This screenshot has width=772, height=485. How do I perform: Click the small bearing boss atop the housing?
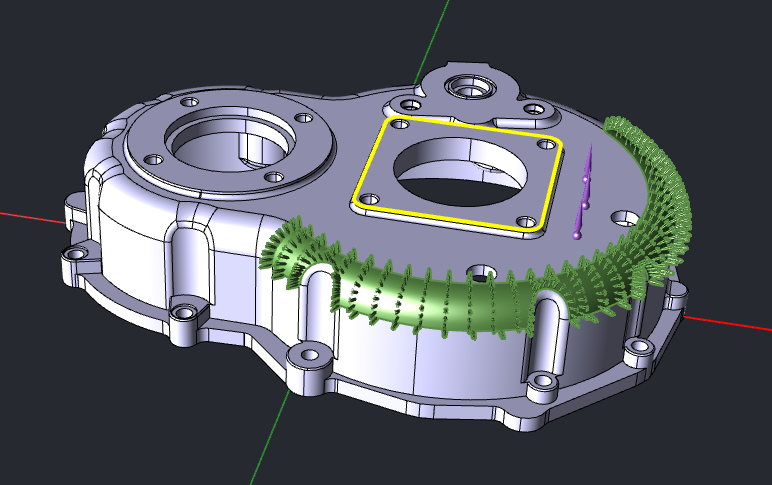(468, 88)
